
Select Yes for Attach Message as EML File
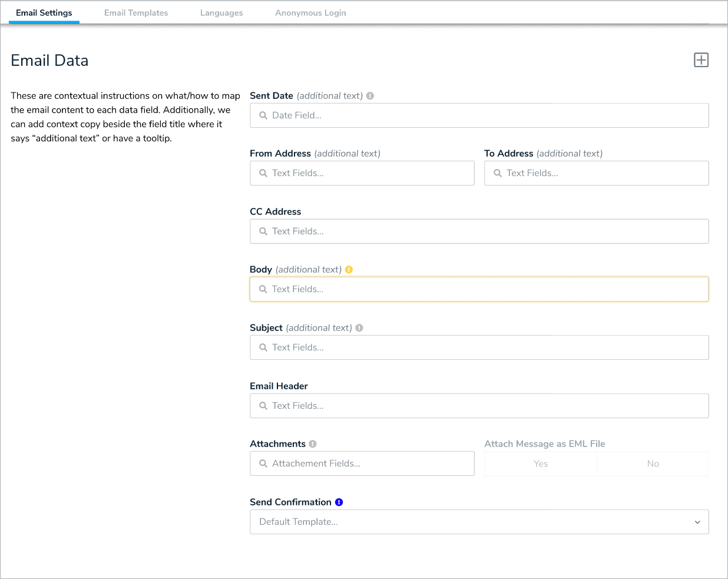point(541,464)
